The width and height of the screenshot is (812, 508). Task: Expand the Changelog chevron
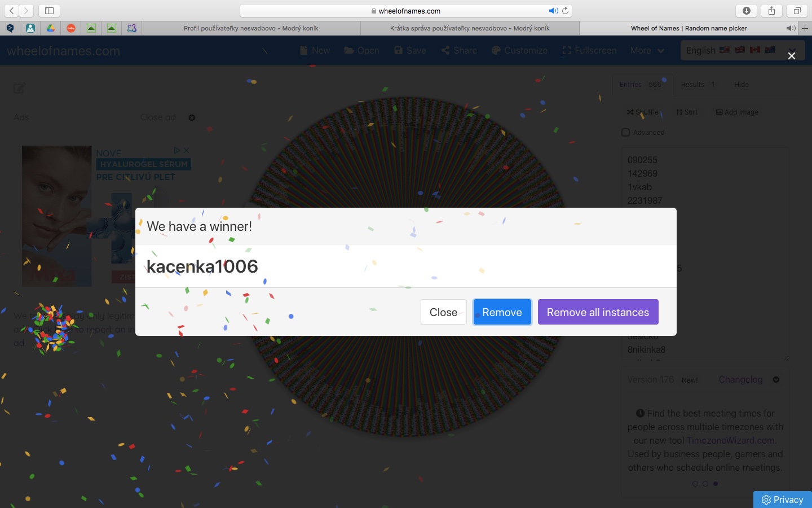tap(776, 380)
